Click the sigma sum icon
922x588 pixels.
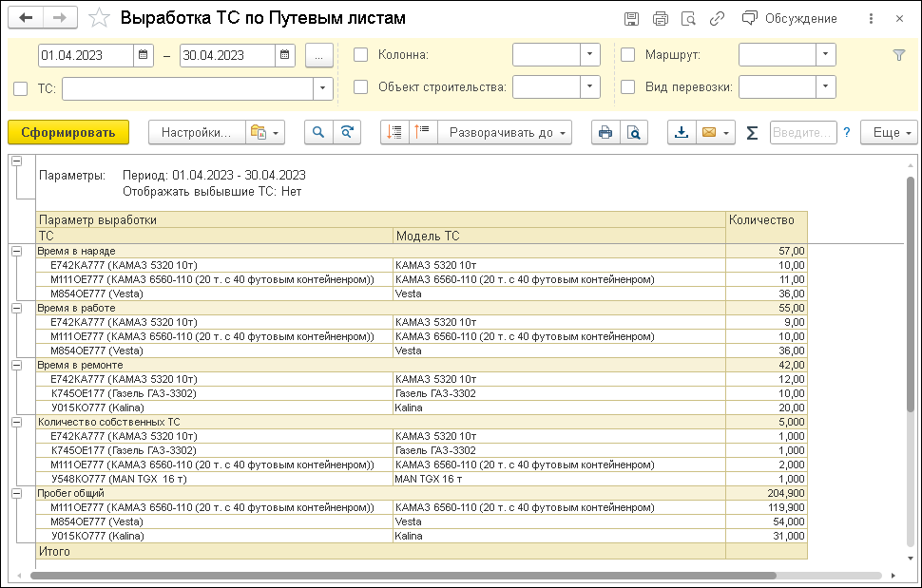pyautogui.click(x=752, y=133)
